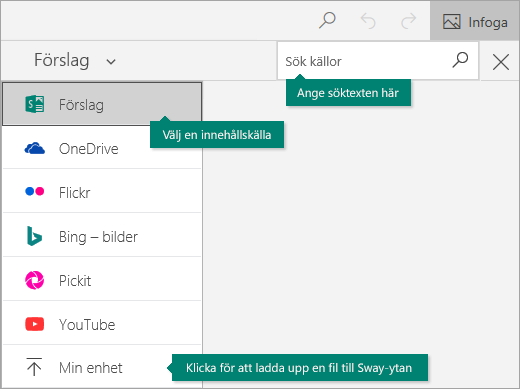The height and width of the screenshot is (389, 520).
Task: Pick Bing – bilder source
Action: (102, 236)
